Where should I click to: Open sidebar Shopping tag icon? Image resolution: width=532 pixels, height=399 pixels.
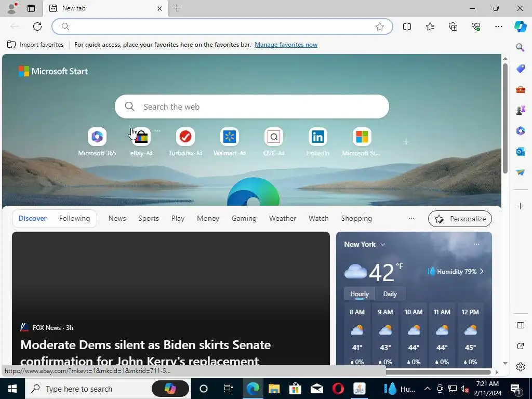point(520,68)
